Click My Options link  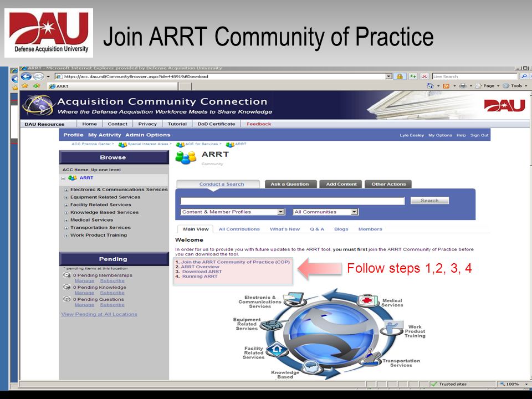(440, 135)
